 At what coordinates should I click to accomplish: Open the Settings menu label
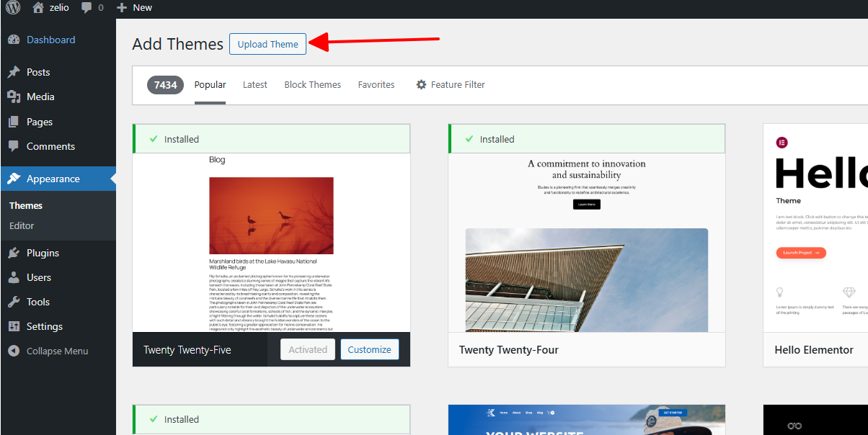(x=45, y=326)
